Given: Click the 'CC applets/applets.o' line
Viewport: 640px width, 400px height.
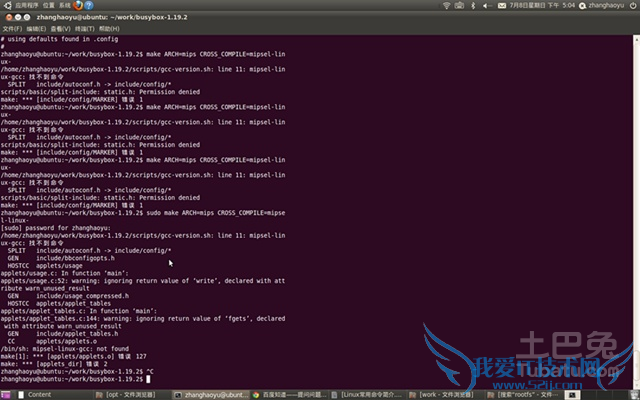Looking at the screenshot, I should pyautogui.click(x=52, y=341).
